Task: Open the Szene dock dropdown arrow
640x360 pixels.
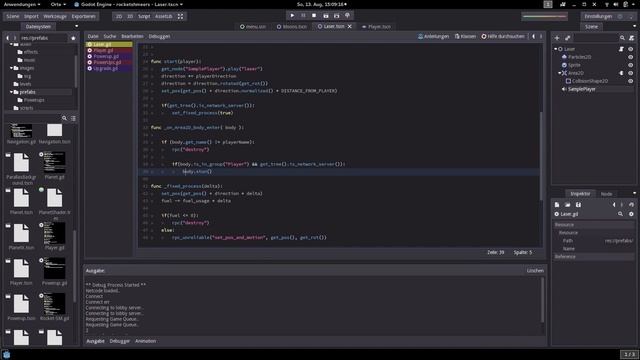Action: click(x=634, y=27)
